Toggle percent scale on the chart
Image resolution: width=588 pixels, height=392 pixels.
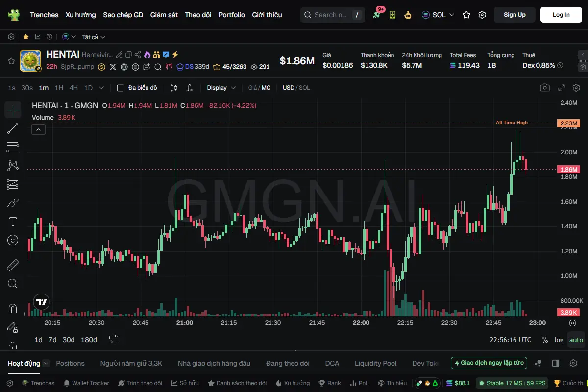[545, 340]
